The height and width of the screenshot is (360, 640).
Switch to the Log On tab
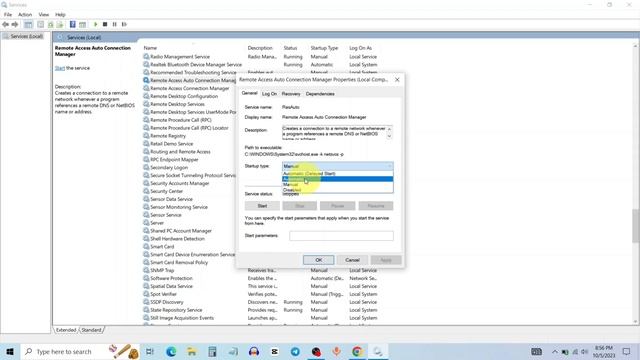(269, 94)
